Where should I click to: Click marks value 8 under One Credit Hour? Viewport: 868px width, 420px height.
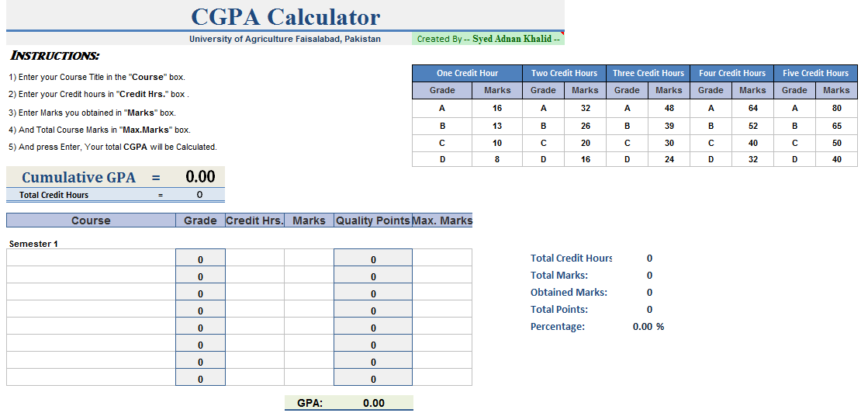click(x=497, y=159)
